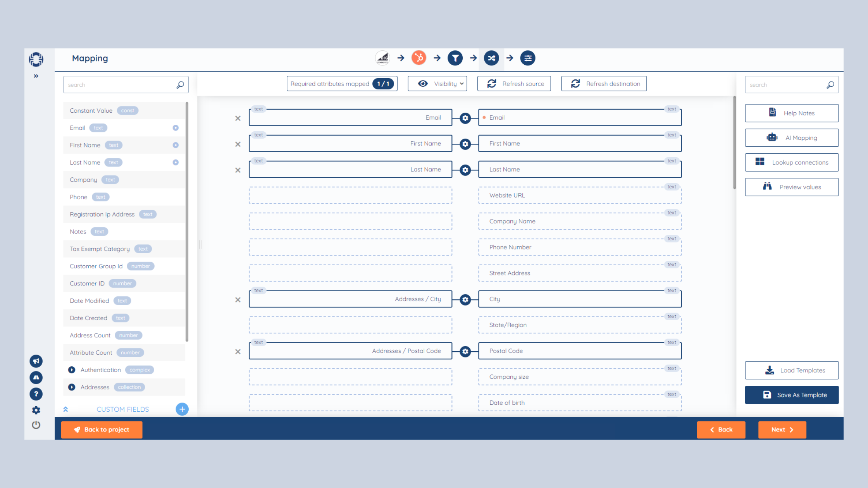Toggle the mapped indicator beside Email field
The image size is (868, 488).
(x=176, y=127)
